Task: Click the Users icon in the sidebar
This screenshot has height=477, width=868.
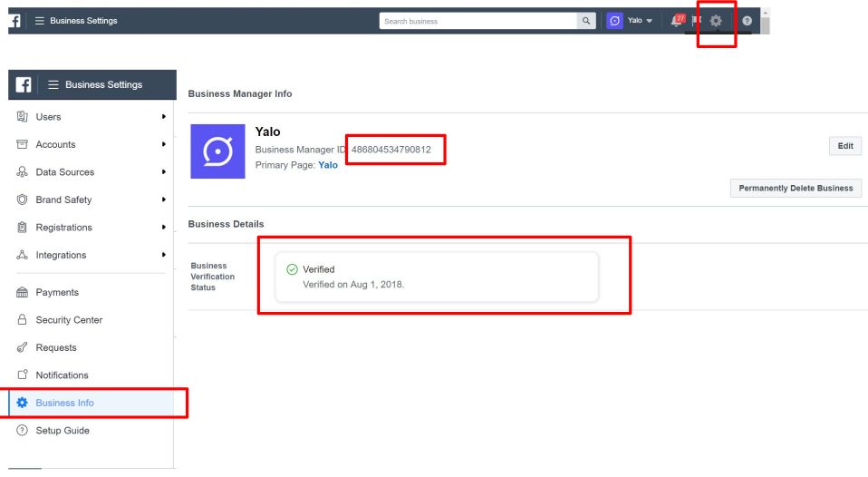Action: 22,116
